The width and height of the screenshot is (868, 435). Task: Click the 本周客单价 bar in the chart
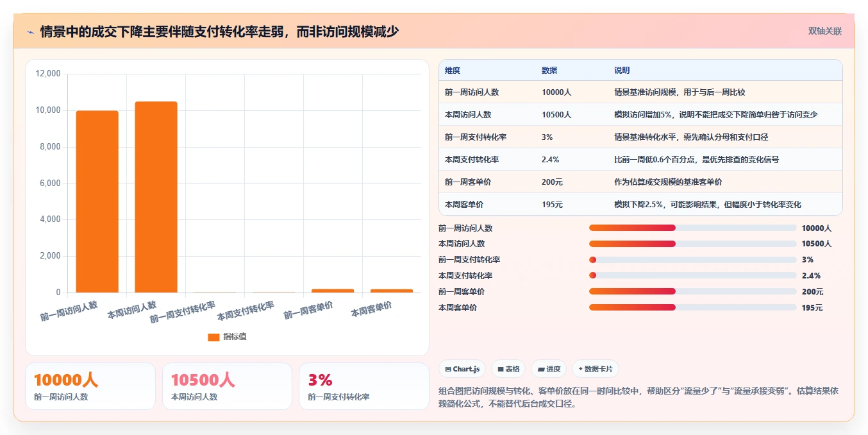(392, 291)
